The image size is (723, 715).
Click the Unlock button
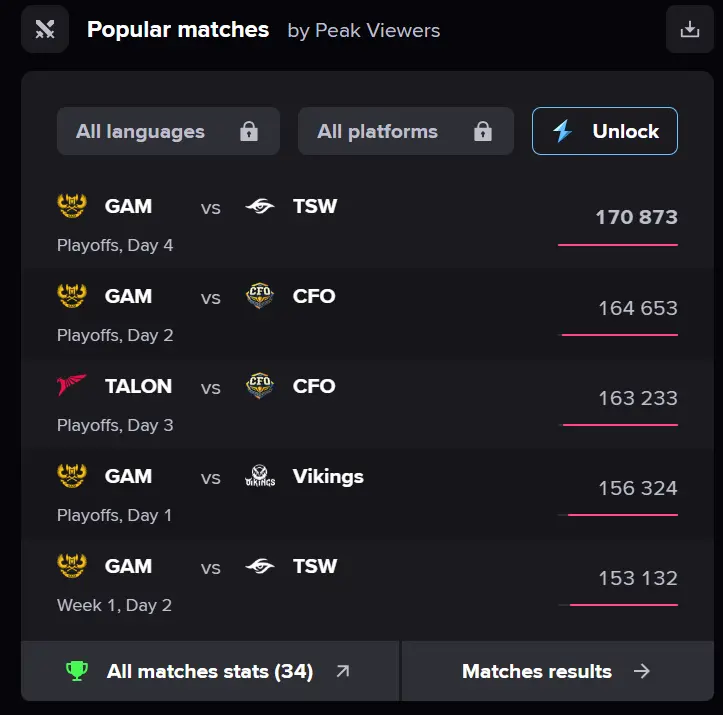(x=604, y=131)
